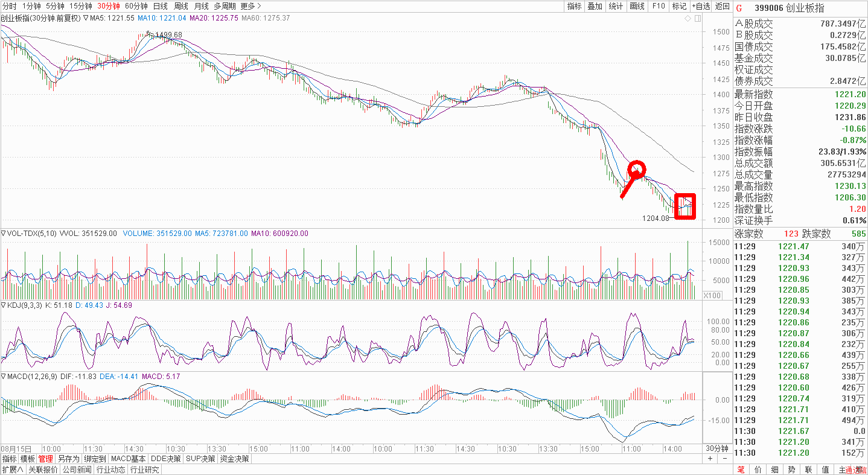Toggle the 扩展∧ expand panel
The image size is (868, 475).
12,470
